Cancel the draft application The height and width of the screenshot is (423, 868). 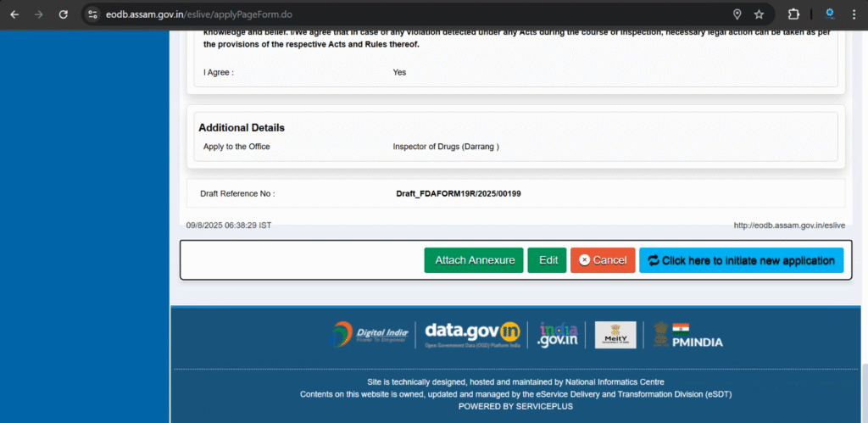(x=603, y=260)
